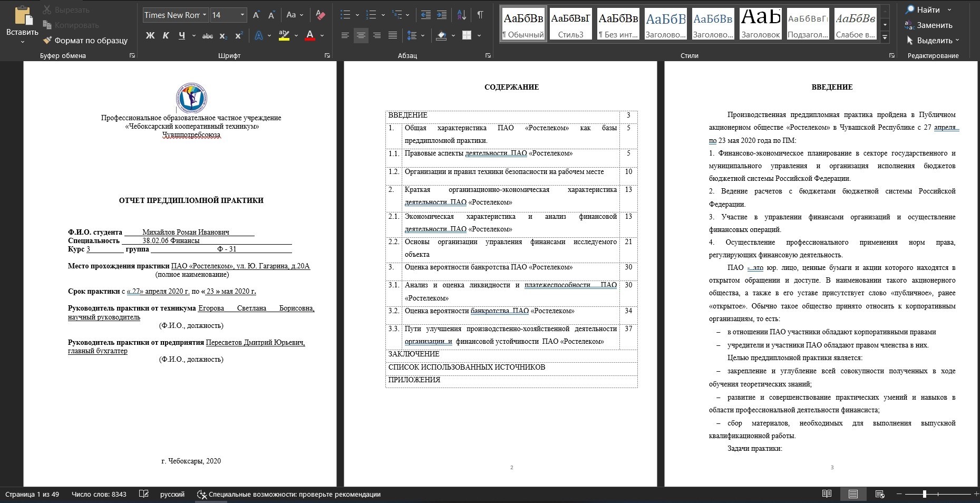Click the spelling check book icon
Viewport: 980px width, 503px height.
point(143,495)
